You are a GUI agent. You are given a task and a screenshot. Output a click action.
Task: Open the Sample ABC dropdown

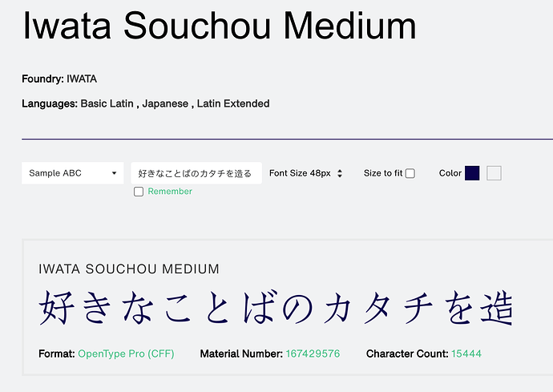(72, 173)
